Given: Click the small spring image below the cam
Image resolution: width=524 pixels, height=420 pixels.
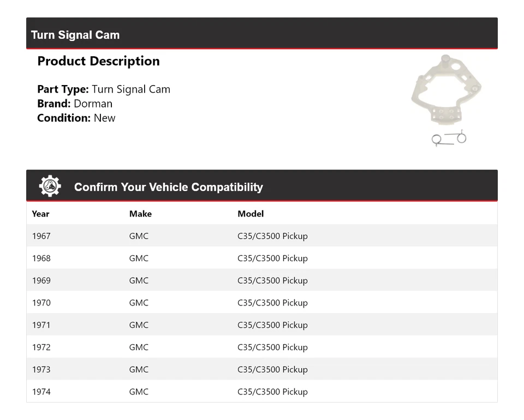Looking at the screenshot, I should [449, 139].
